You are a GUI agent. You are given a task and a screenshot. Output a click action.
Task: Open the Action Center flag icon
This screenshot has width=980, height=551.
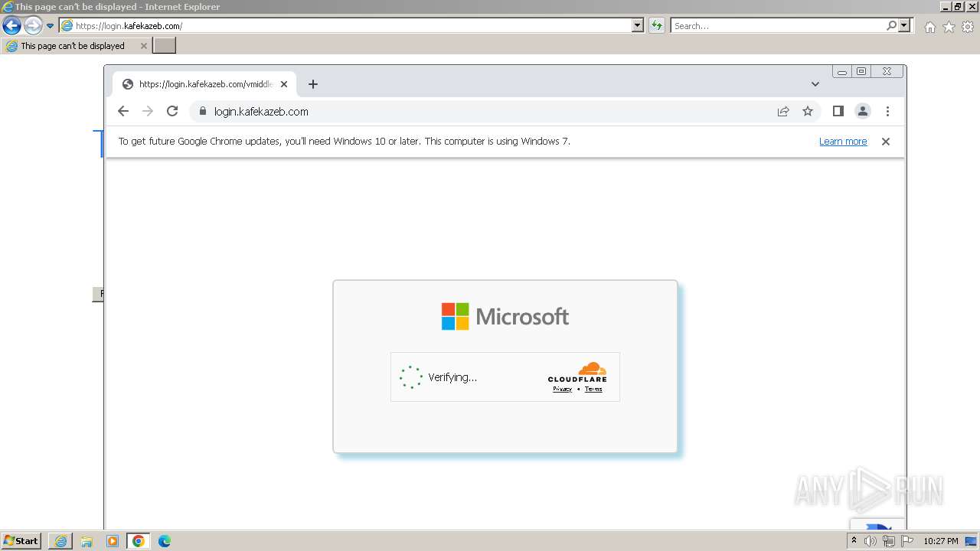tap(907, 541)
